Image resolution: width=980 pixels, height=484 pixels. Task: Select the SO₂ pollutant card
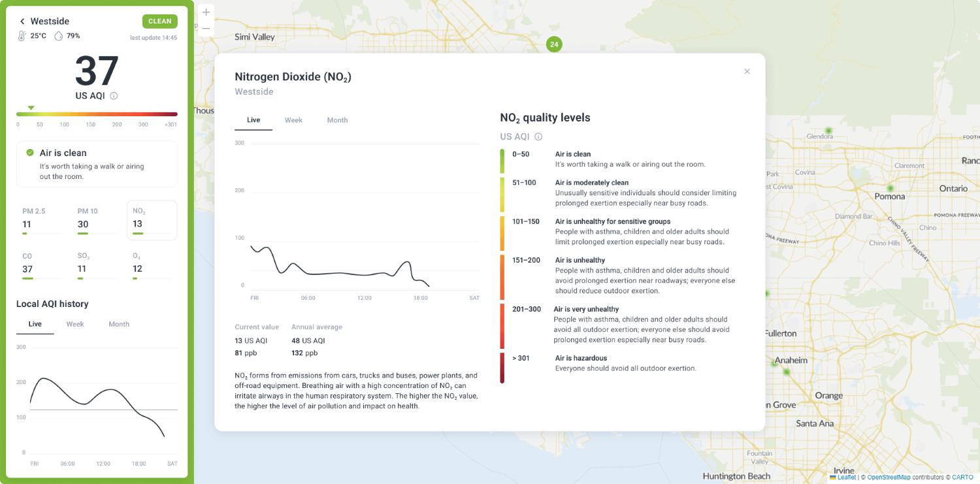(97, 265)
